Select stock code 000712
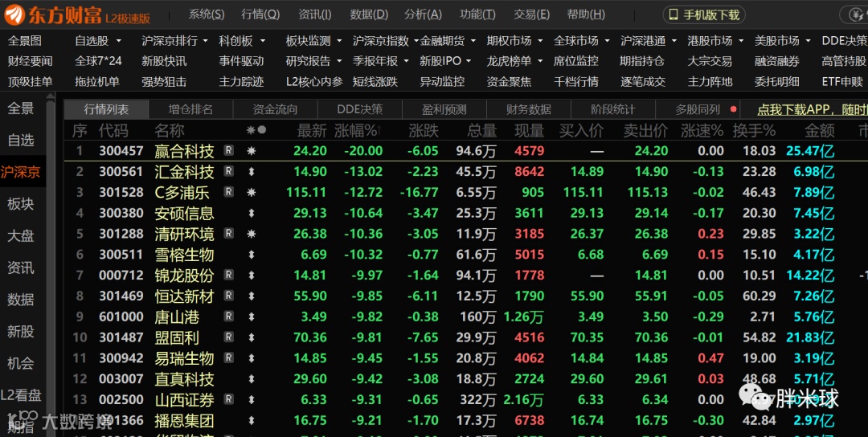Screen dimensions: 868x437 [x=121, y=275]
